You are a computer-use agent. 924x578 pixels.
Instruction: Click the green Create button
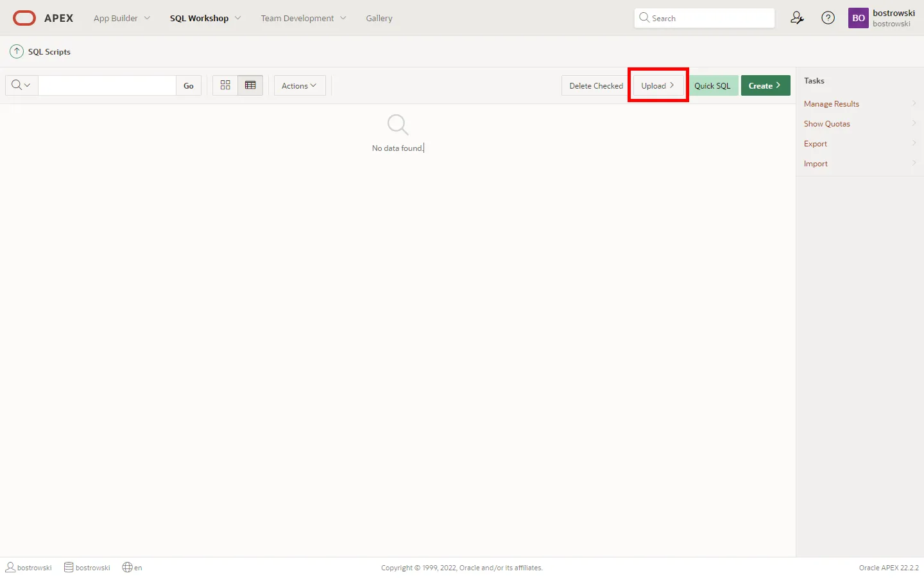click(x=765, y=85)
